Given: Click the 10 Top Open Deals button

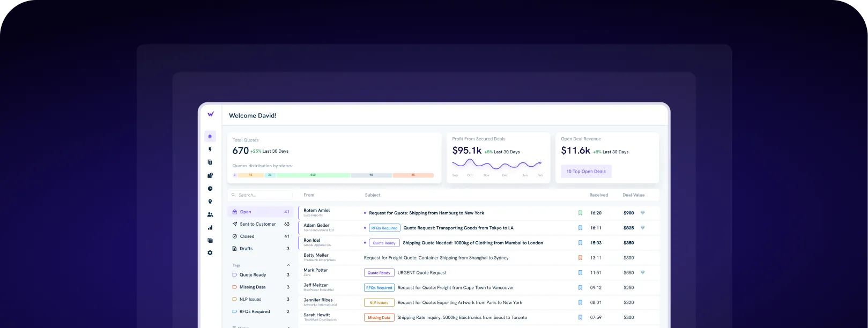Looking at the screenshot, I should point(586,172).
